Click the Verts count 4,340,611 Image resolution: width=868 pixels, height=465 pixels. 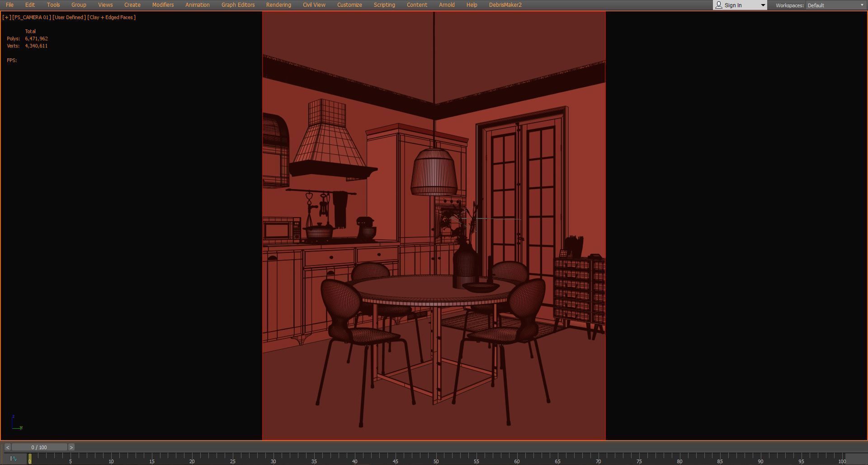(x=36, y=46)
